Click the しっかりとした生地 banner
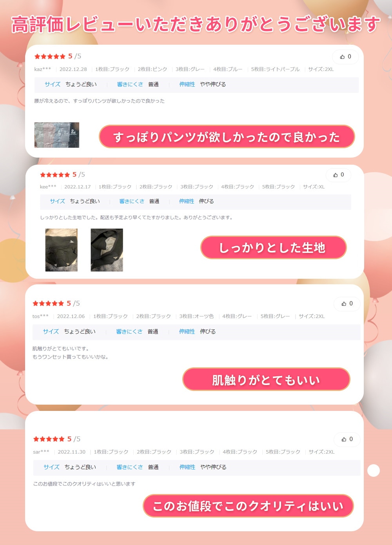Viewport: 392px width, 545px height. (x=273, y=247)
